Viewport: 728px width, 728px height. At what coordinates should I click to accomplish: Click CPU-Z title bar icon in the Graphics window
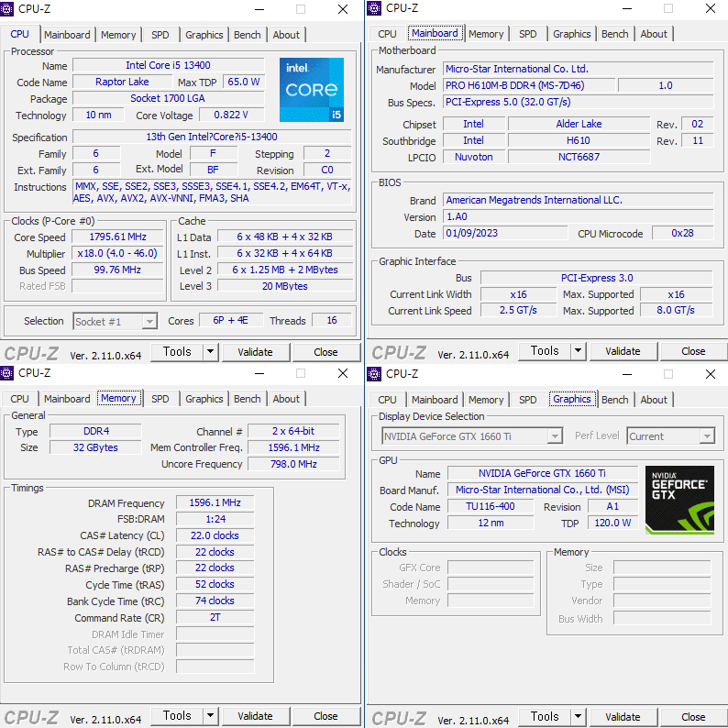tap(373, 373)
